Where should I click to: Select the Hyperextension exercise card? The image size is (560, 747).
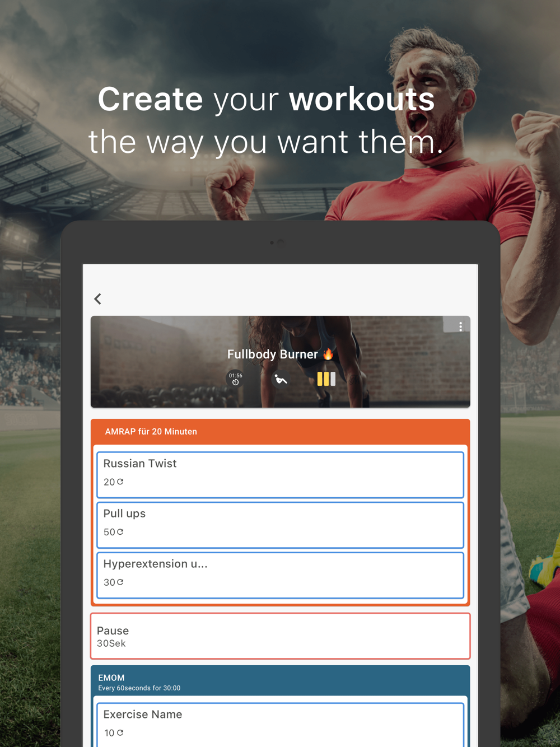(x=280, y=576)
